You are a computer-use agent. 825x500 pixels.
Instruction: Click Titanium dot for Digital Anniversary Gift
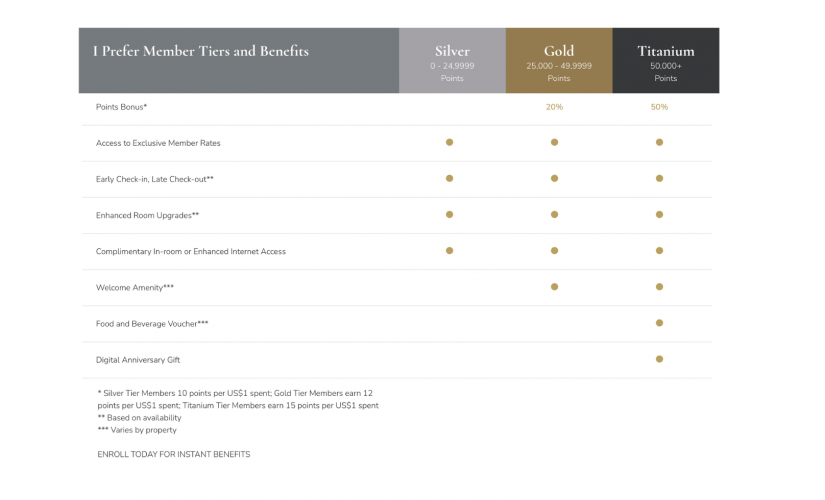659,359
